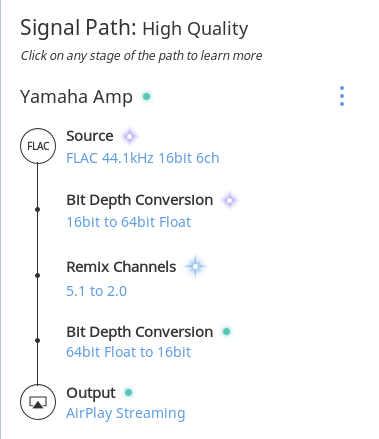Click the Remix Channels stage heading
This screenshot has width=379, height=439.
121,267
